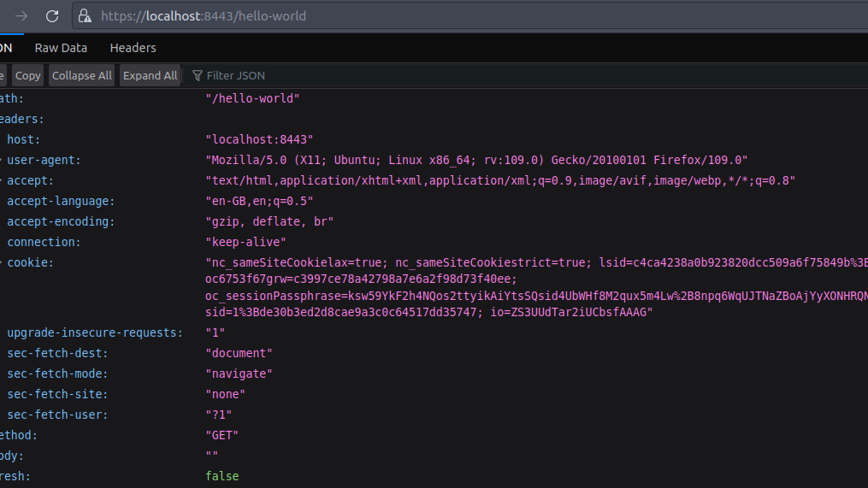868x488 pixels.
Task: Select the sec-fetch-user key
Action: click(57, 415)
